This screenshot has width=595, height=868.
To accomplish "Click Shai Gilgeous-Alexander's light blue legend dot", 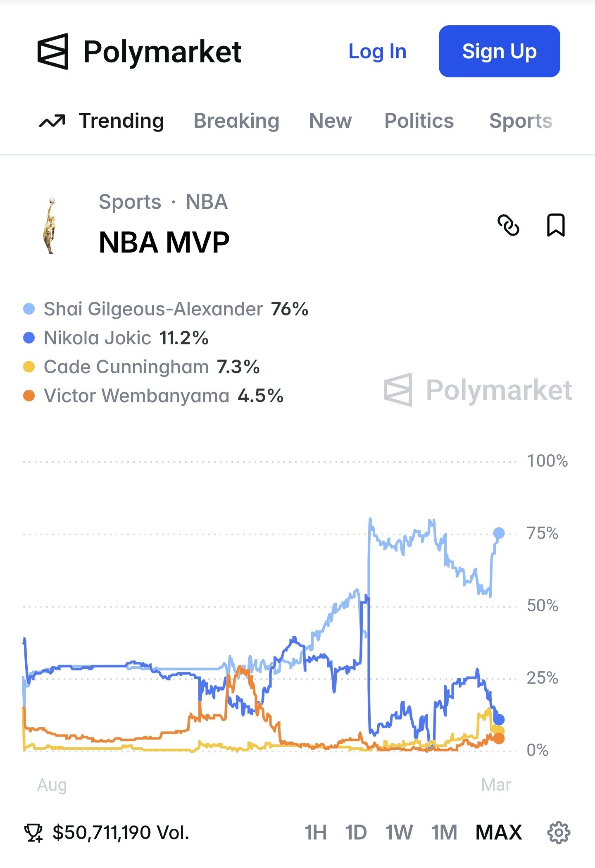I will 29,309.
